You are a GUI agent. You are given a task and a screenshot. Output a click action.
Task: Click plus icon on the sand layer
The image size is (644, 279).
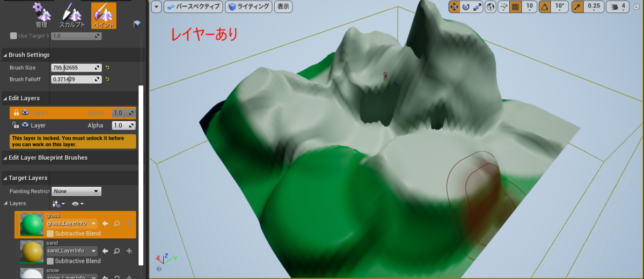coord(129,251)
